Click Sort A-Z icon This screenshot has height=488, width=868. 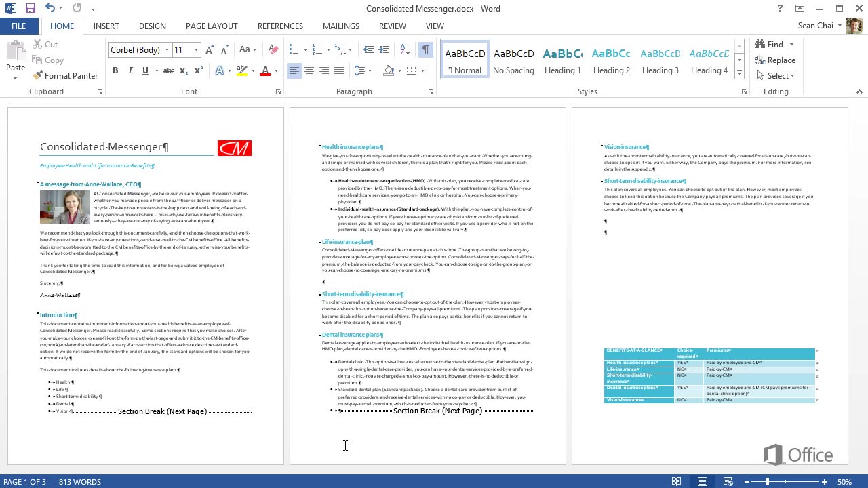click(x=405, y=49)
